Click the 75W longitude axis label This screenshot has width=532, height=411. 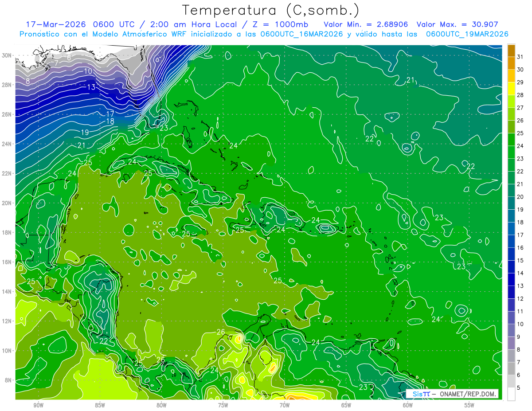tap(223, 405)
